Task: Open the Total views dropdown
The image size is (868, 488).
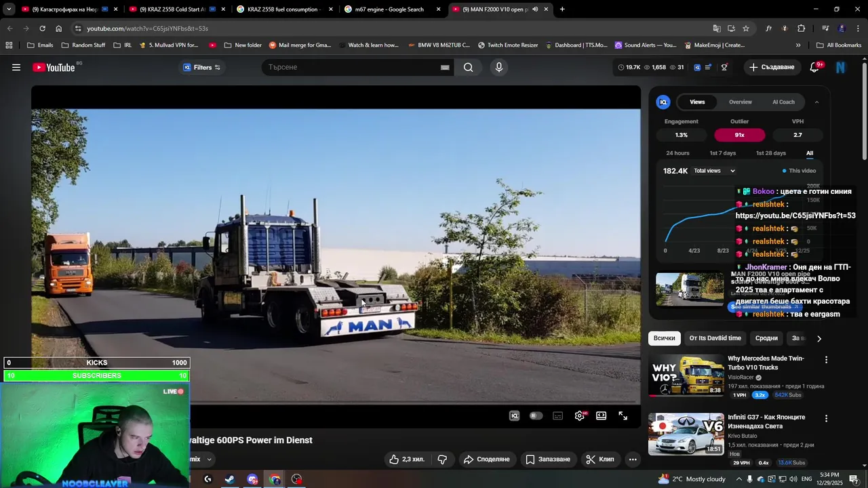Action: click(714, 171)
